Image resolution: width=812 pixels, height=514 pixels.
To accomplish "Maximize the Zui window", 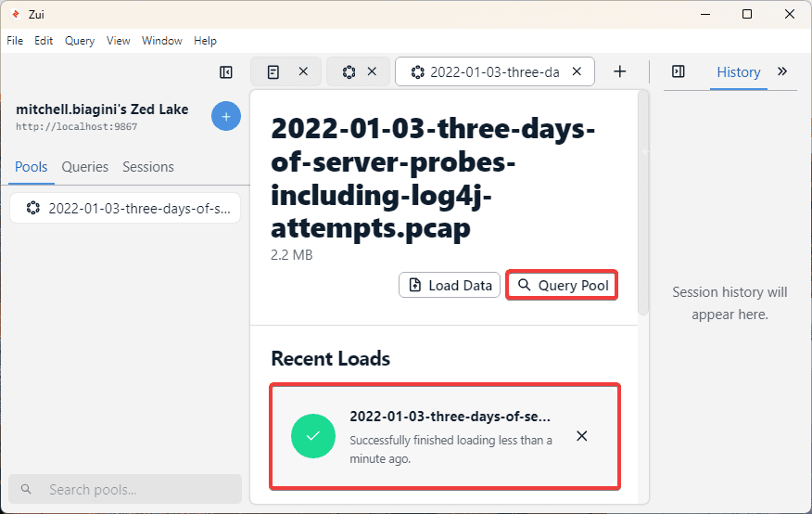I will (x=747, y=14).
